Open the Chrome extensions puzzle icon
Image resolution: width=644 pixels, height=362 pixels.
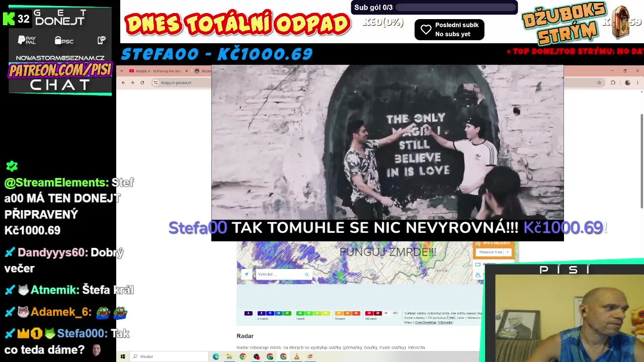tap(613, 82)
